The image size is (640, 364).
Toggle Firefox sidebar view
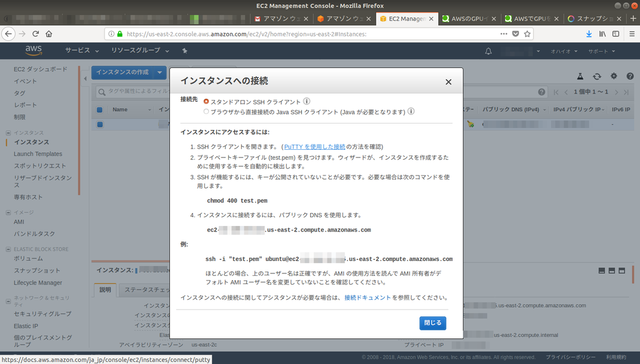(x=616, y=34)
